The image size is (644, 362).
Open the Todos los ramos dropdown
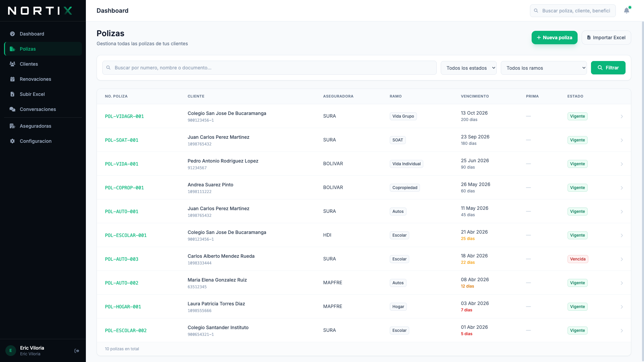coord(544,68)
